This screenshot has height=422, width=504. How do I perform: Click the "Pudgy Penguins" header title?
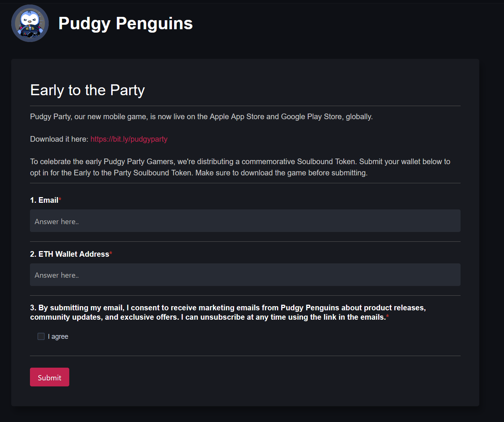click(125, 24)
